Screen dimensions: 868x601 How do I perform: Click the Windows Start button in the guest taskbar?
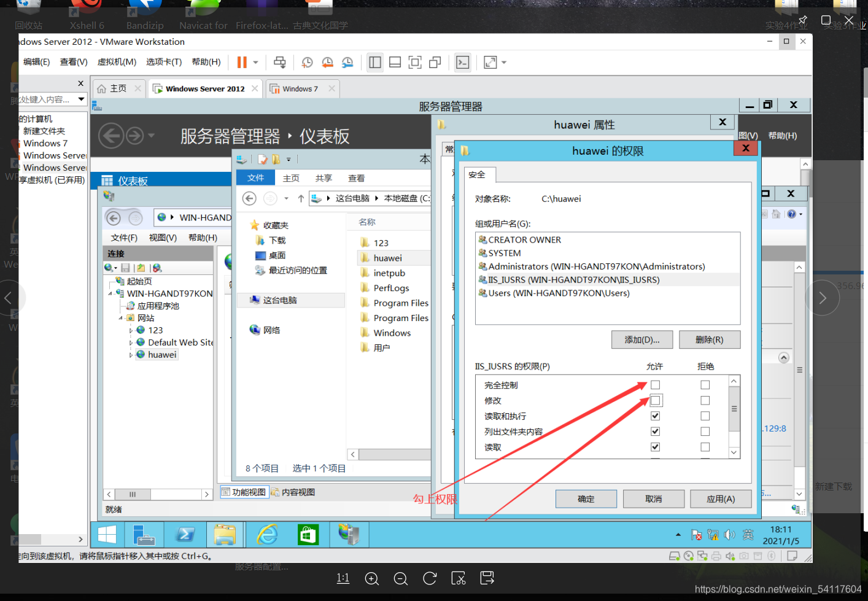pos(107,535)
